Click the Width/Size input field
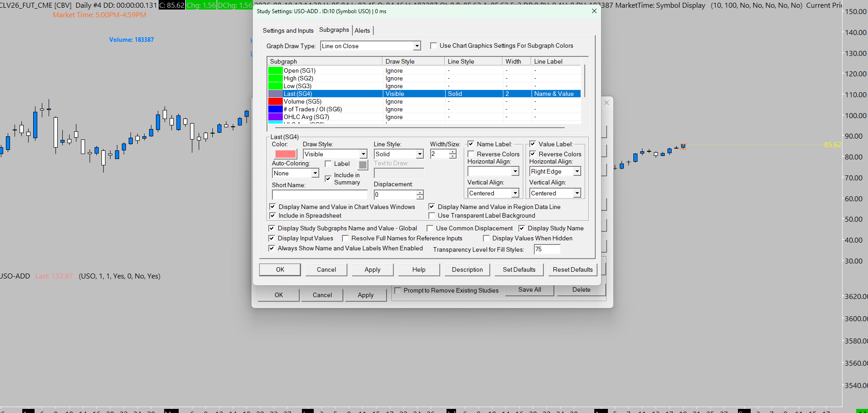Image resolution: width=868 pixels, height=413 pixels. pyautogui.click(x=440, y=154)
